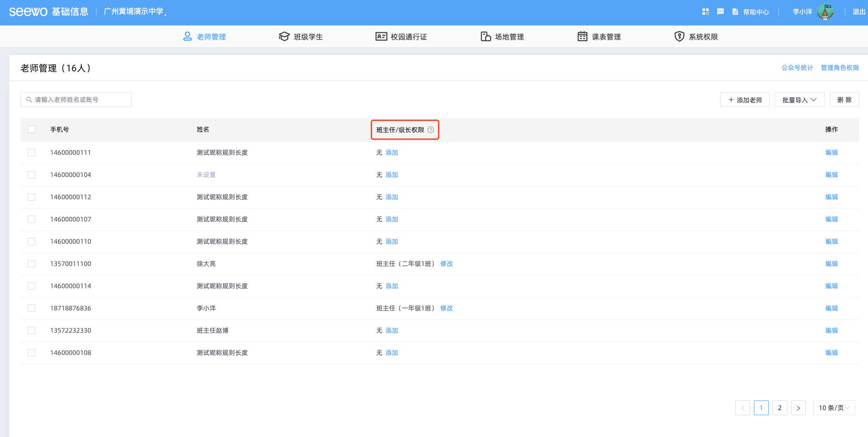Image resolution: width=868 pixels, height=437 pixels.
Task: Toggle the select-all checkbox in table header
Action: tap(32, 129)
